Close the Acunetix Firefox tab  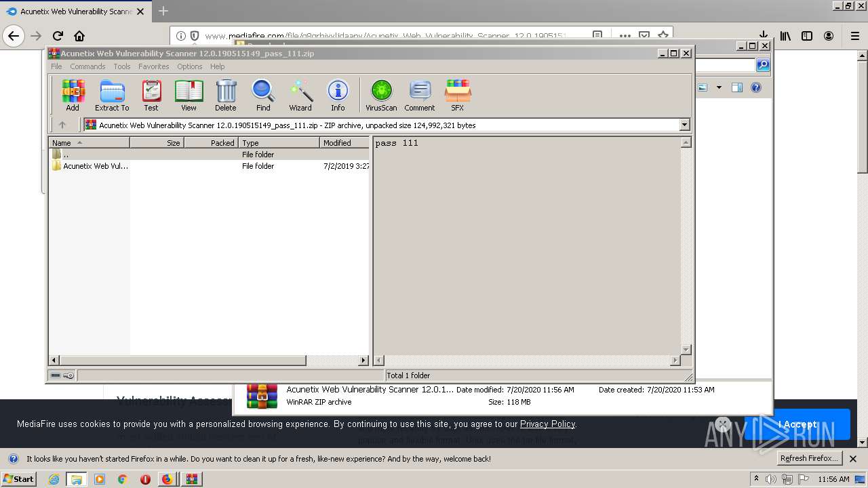click(x=140, y=12)
